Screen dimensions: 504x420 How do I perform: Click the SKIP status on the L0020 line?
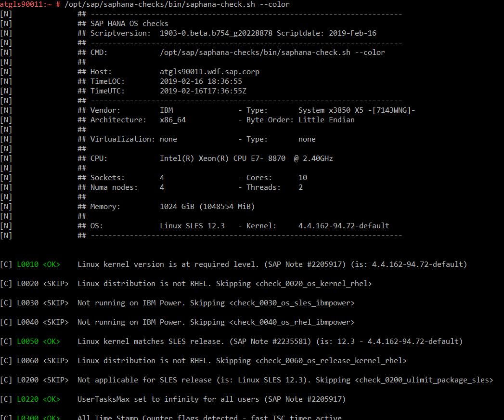pyautogui.click(x=55, y=284)
